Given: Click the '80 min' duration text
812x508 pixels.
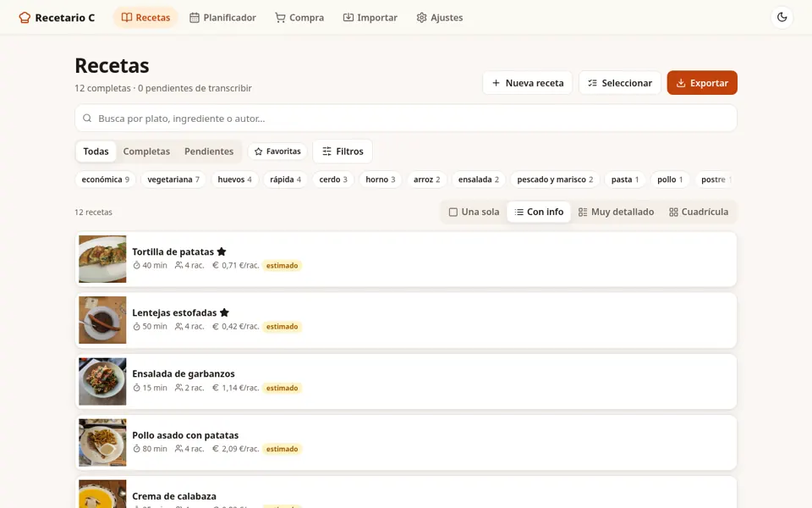Looking at the screenshot, I should 155,449.
